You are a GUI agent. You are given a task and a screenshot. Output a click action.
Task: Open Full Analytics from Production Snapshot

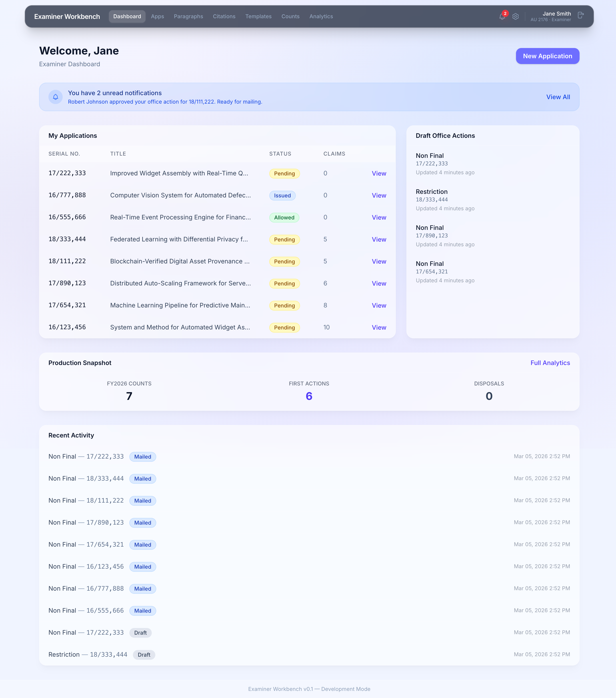(550, 363)
